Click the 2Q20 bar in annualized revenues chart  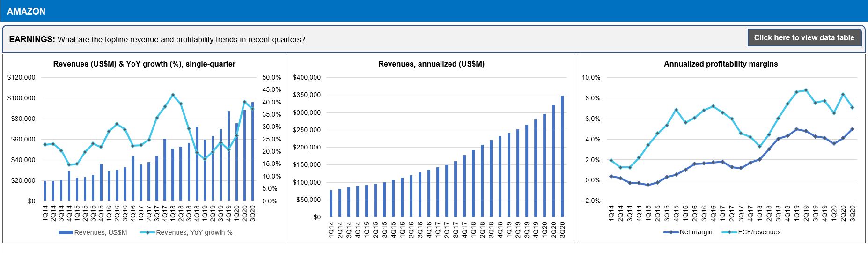553,161
